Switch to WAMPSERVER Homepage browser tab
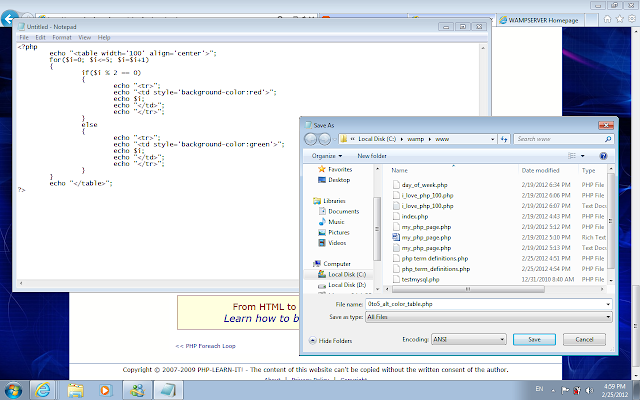 tap(539, 20)
